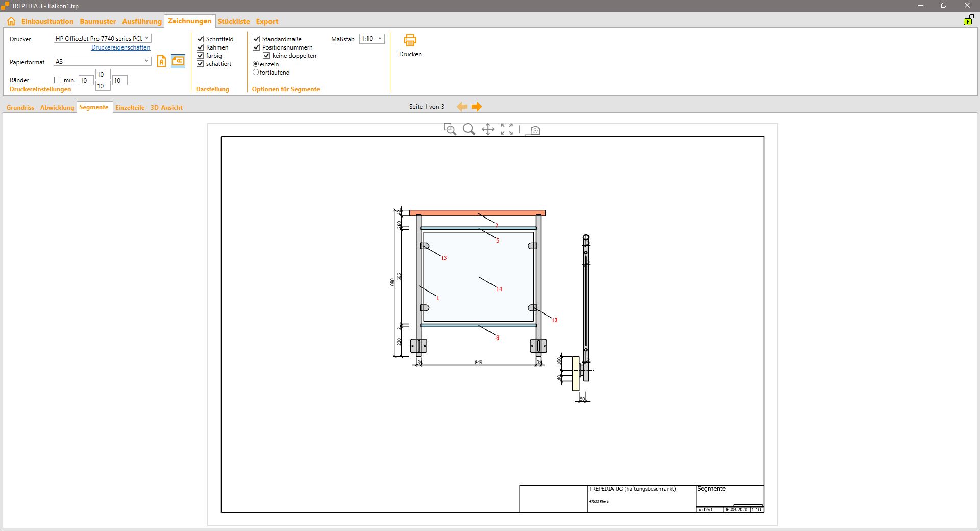This screenshot has height=531, width=980.
Task: Select the pan/move view tool
Action: coord(488,130)
